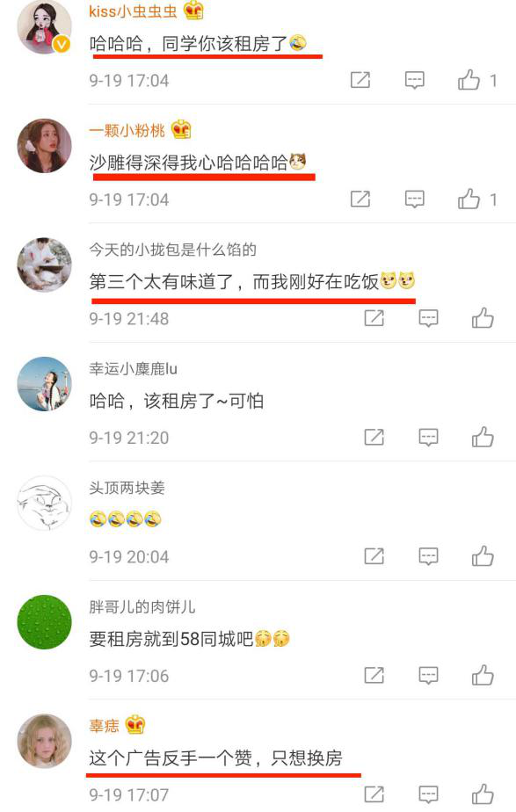516x812 pixels.
Task: Open username link 胖哥儿的肉饼儿
Action: pyautogui.click(x=142, y=606)
